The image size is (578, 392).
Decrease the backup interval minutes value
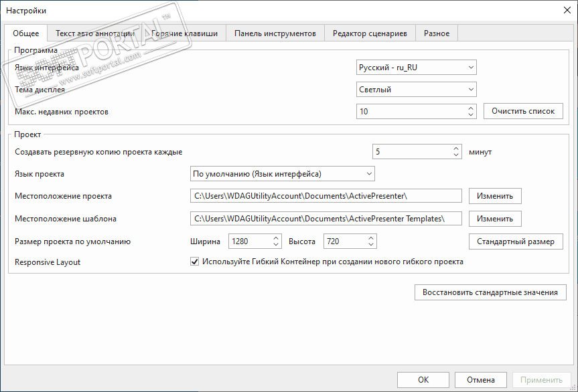(x=456, y=155)
